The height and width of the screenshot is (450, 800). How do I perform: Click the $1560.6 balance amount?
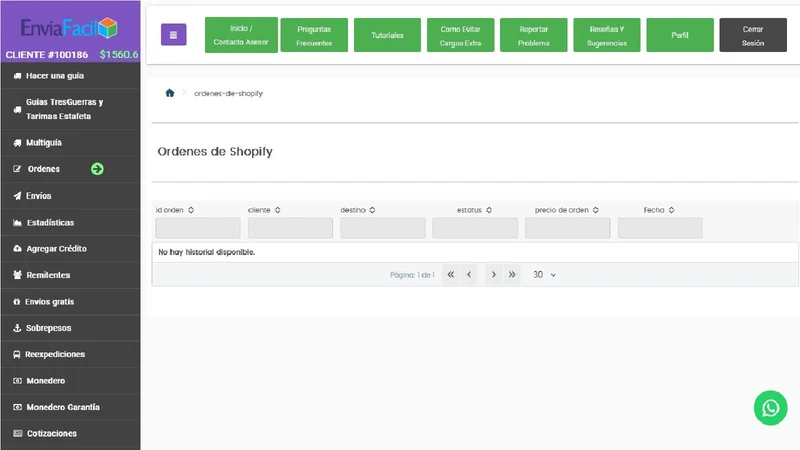pyautogui.click(x=119, y=55)
